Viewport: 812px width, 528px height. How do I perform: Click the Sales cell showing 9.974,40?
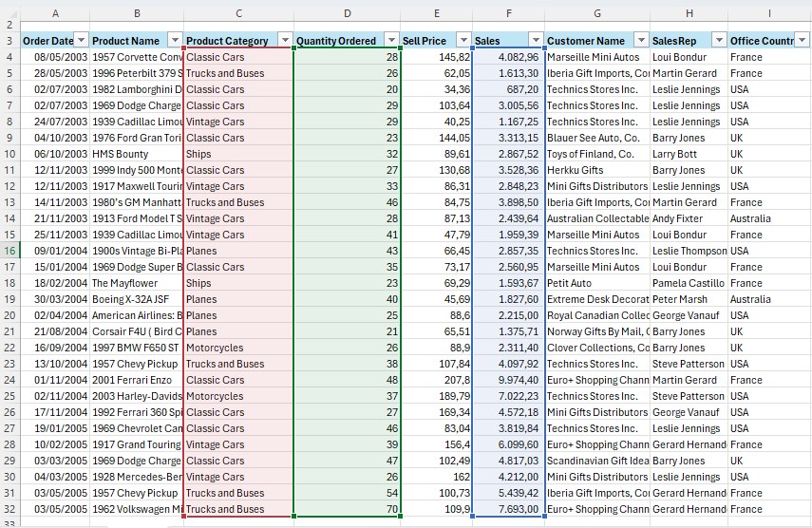tap(509, 380)
